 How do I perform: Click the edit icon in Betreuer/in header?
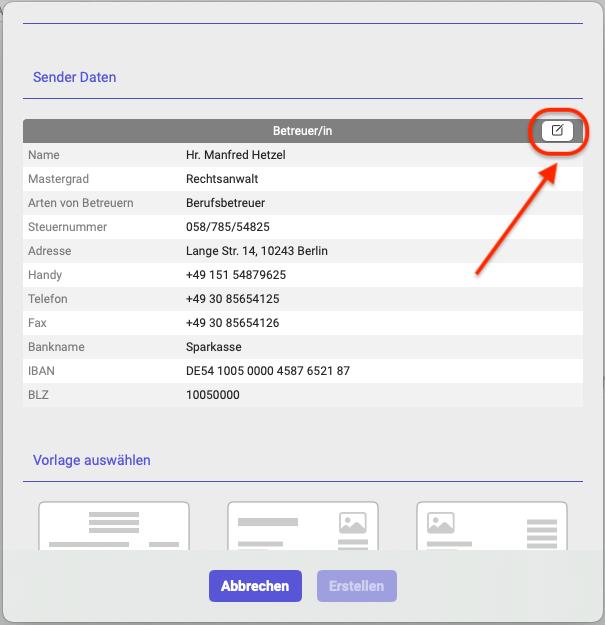point(557,131)
